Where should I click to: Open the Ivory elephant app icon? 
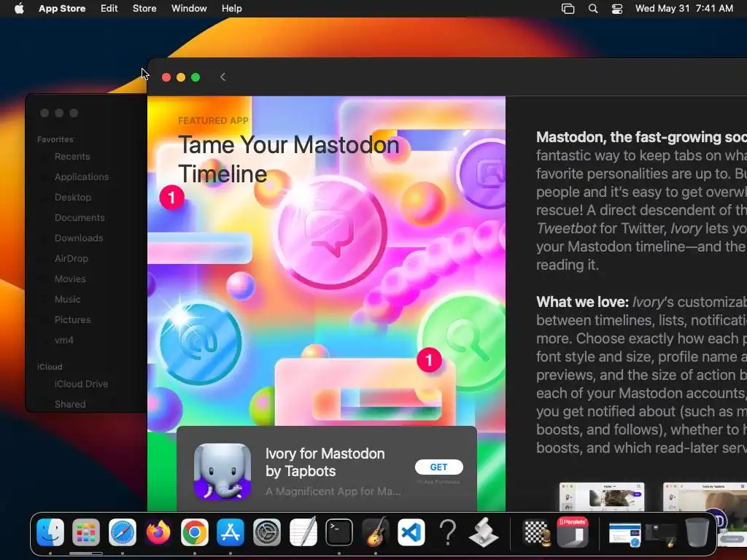point(222,472)
